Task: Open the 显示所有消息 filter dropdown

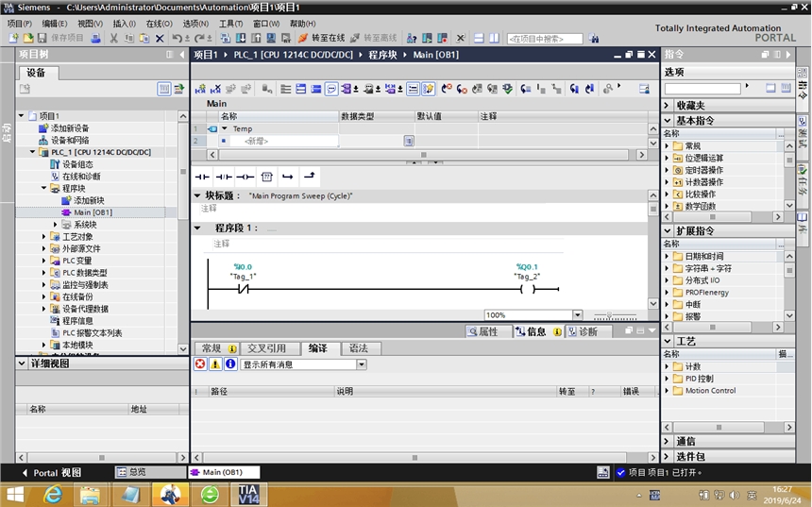Action: [x=362, y=364]
